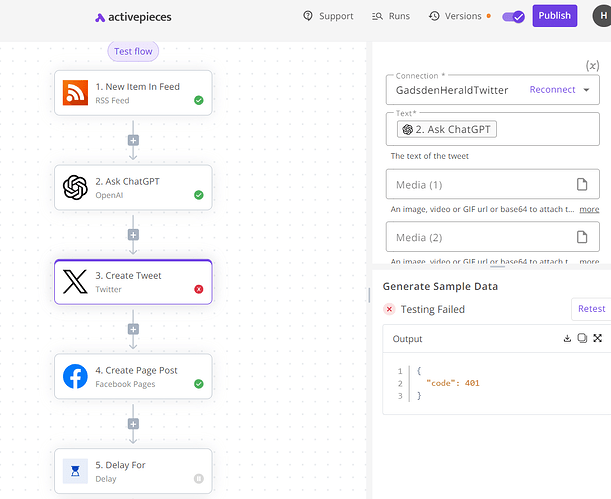Toggle dynamic value (x) button
611x499 pixels.
(592, 65)
